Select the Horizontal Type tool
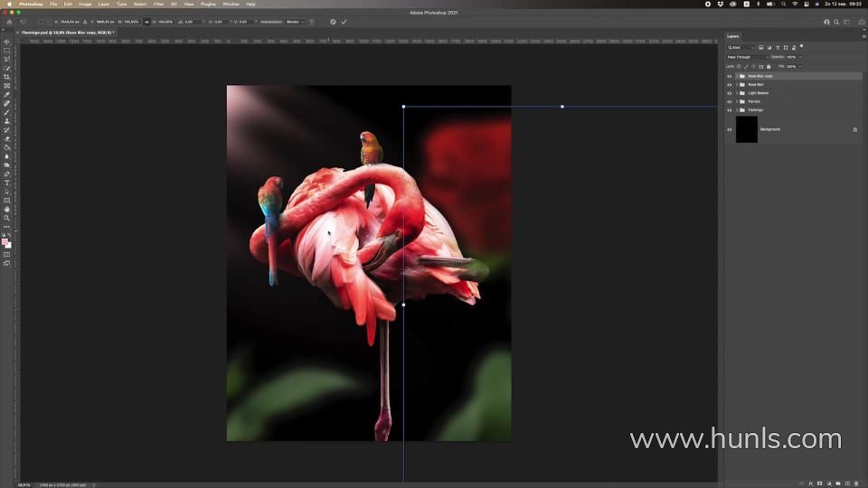This screenshot has height=488, width=868. (x=7, y=183)
